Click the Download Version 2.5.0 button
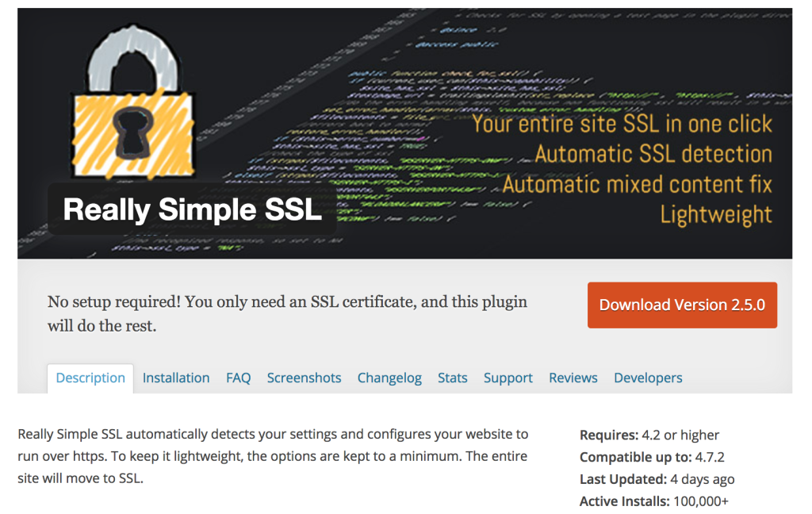 (682, 305)
